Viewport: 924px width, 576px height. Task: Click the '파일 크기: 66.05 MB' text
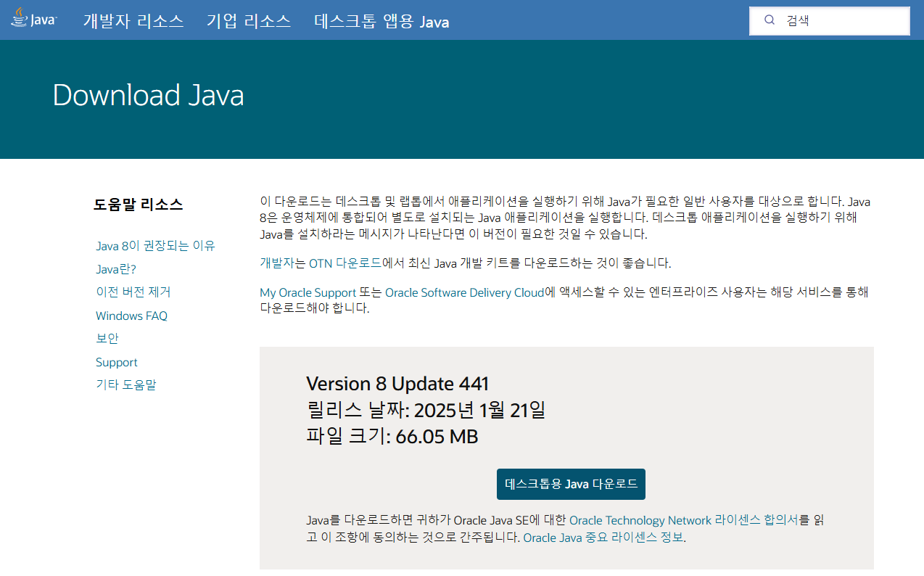coord(392,436)
